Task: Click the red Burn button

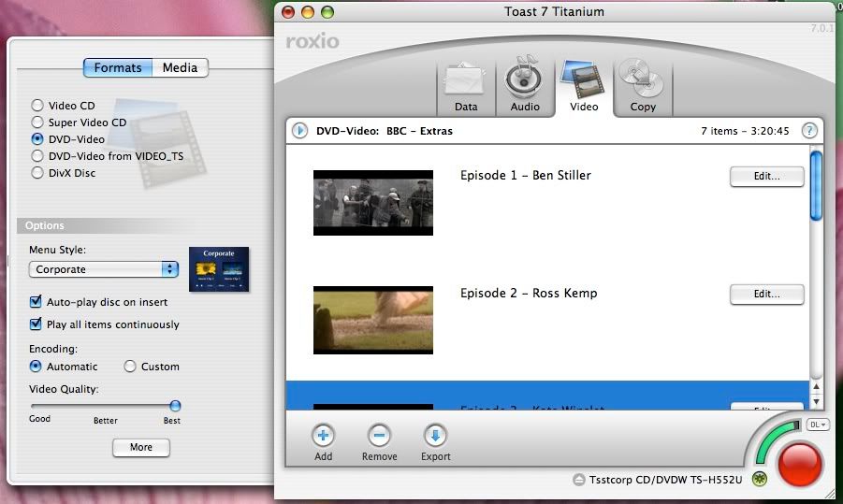Action: 800,464
